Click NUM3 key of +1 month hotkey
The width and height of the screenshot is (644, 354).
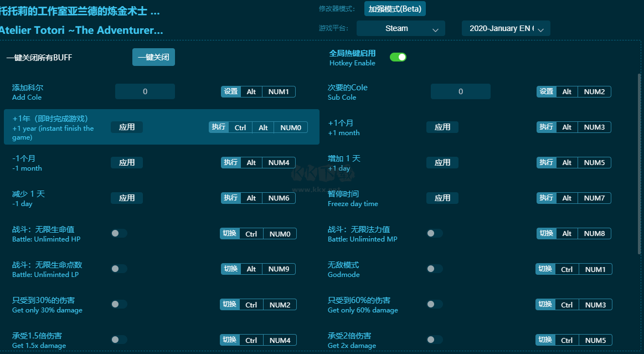click(x=594, y=127)
